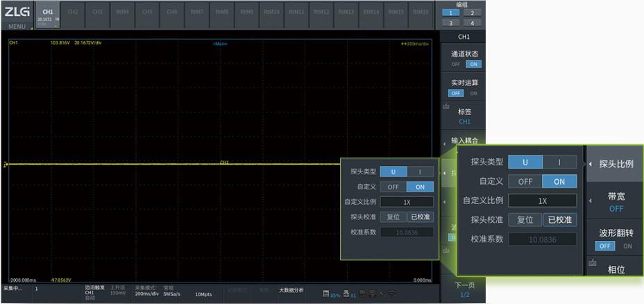
Task: Click the keyboard icon above 相位
Action: [x=592, y=262]
